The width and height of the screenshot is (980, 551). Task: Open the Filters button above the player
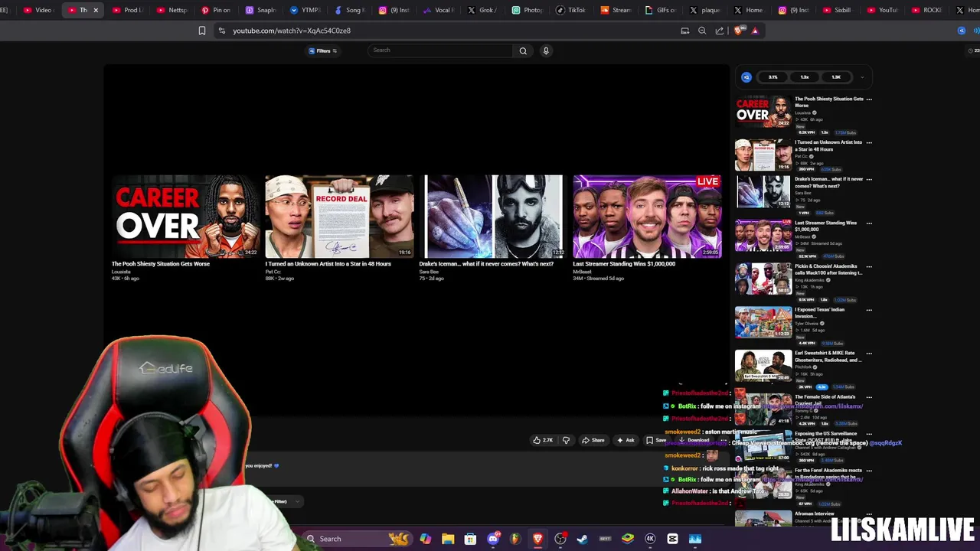(323, 51)
